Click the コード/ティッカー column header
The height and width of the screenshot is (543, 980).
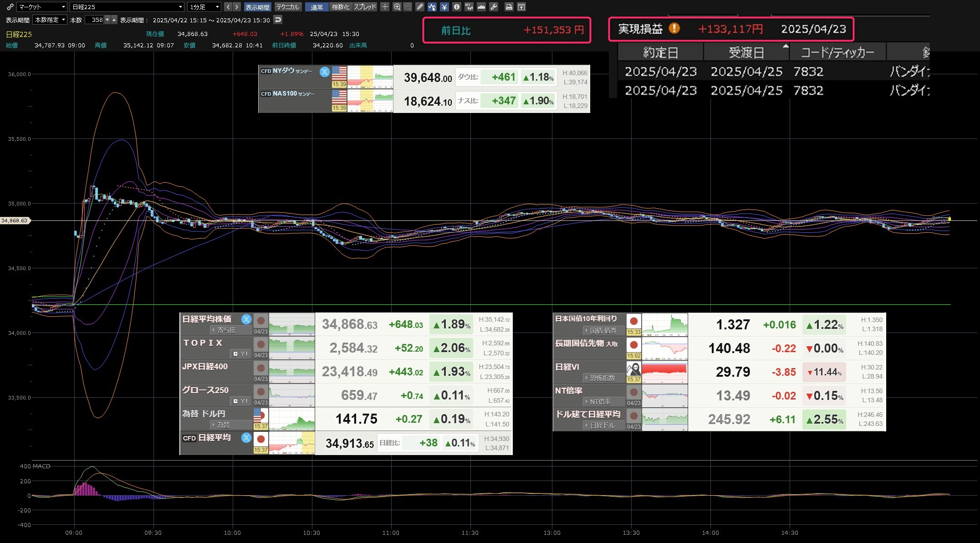838,52
